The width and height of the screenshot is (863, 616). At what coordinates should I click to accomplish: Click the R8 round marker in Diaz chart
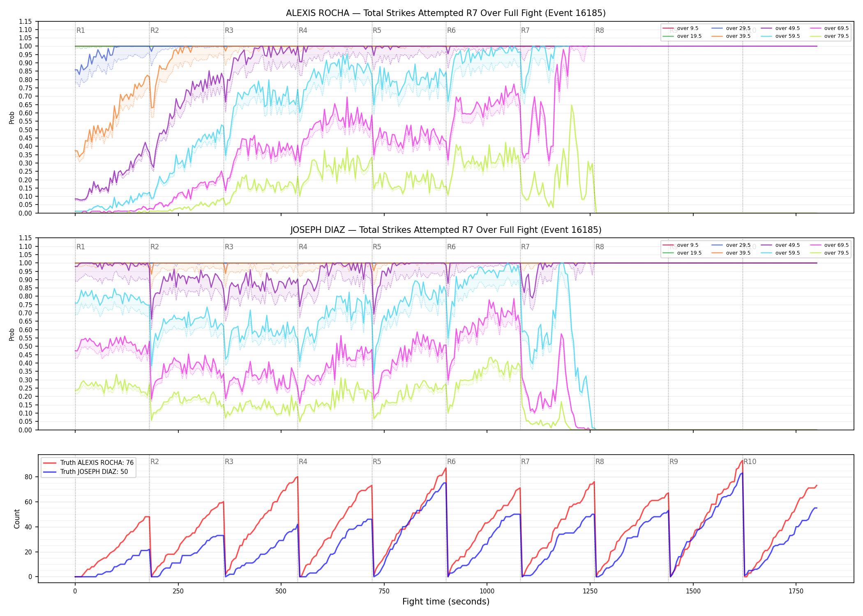coord(600,247)
